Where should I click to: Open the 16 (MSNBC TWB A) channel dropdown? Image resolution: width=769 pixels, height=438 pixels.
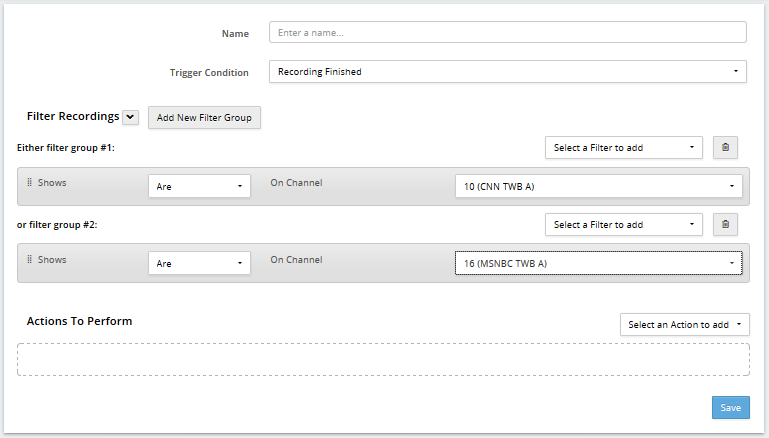pos(598,263)
